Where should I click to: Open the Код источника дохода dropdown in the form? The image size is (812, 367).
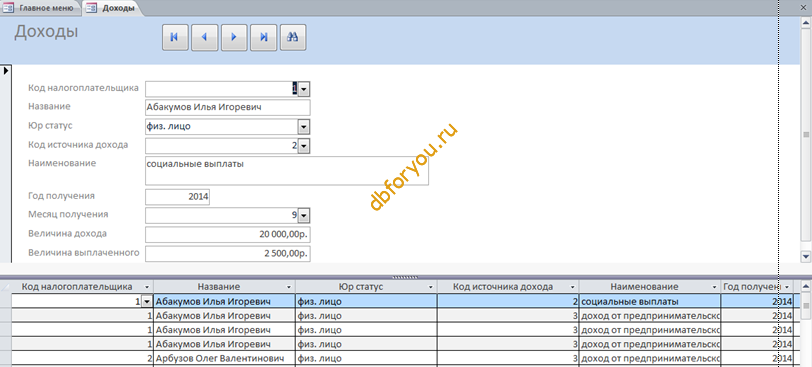(x=304, y=146)
